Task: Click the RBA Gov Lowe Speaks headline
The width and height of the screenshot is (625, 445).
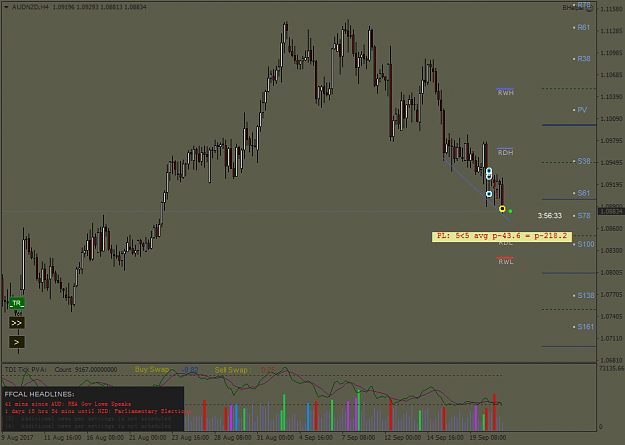Action: 68,404
